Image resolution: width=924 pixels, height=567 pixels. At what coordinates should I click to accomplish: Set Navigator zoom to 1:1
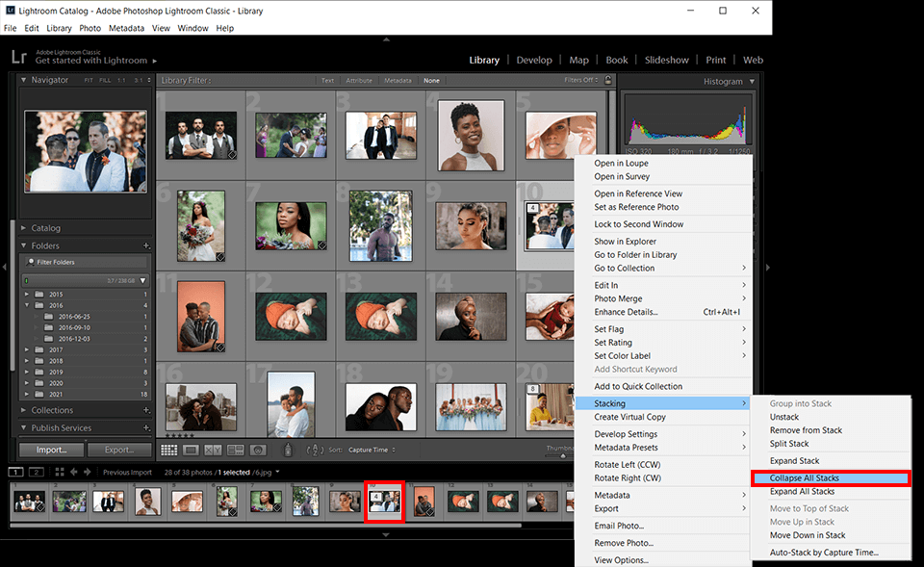point(121,80)
